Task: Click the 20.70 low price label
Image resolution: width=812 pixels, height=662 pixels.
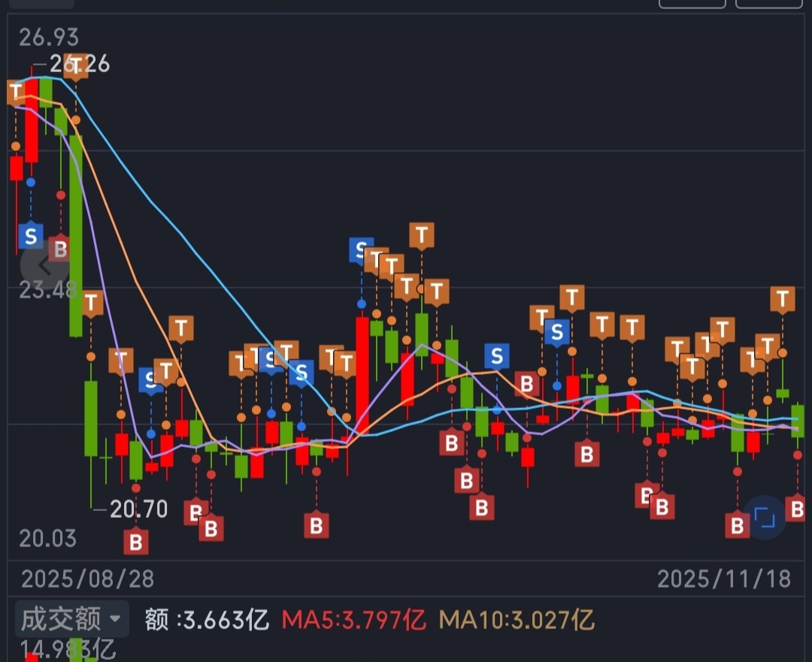Action: click(x=139, y=509)
